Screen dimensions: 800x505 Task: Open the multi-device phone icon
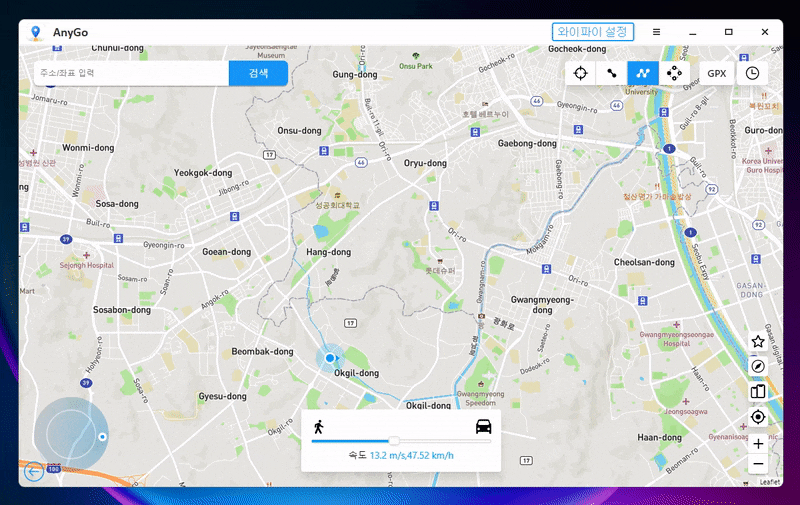pyautogui.click(x=758, y=391)
